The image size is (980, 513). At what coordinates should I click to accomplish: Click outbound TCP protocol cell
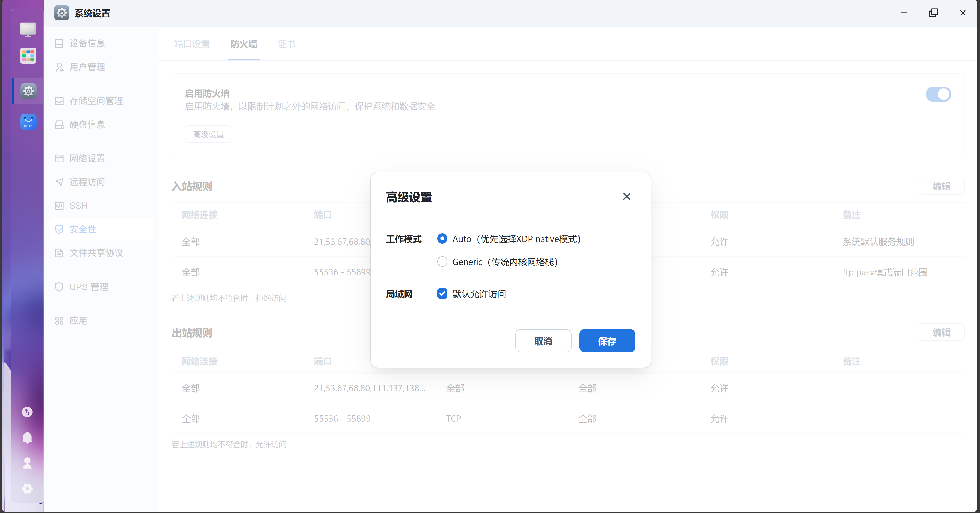pyautogui.click(x=454, y=418)
